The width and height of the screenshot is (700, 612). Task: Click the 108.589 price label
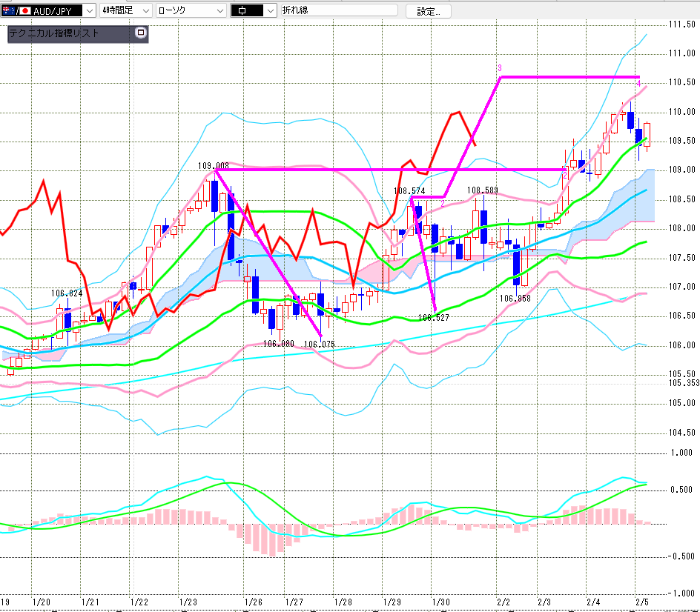482,190
